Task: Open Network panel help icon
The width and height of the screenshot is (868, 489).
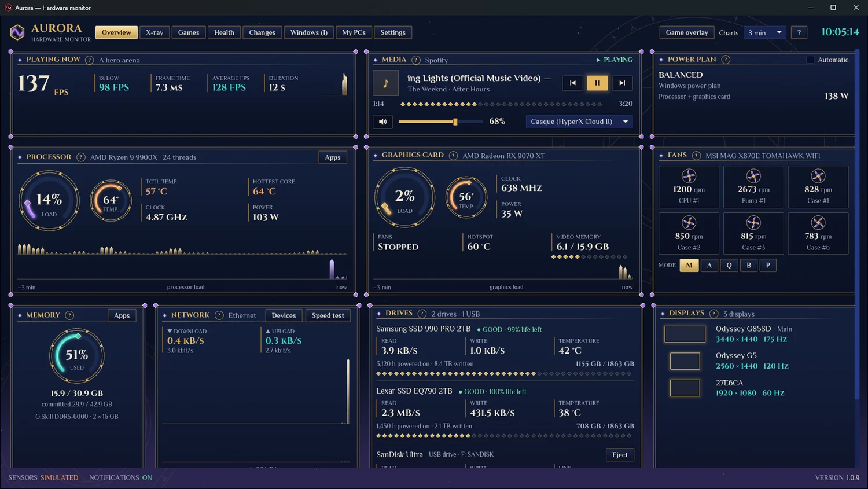Action: tap(219, 315)
